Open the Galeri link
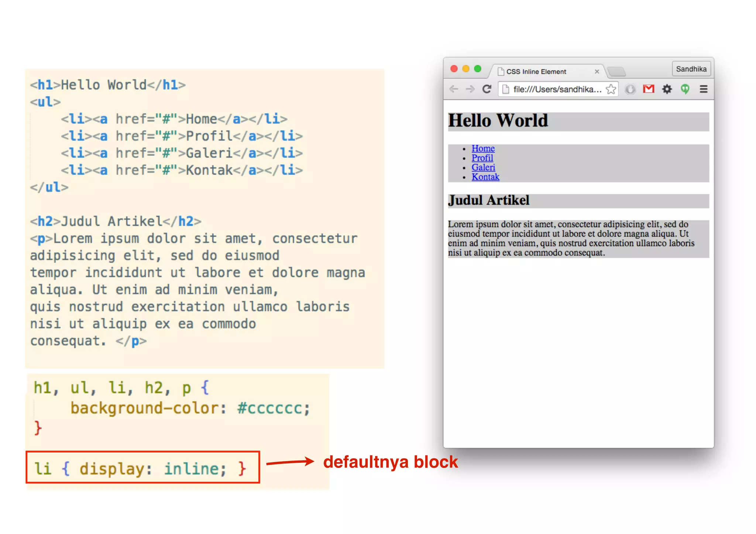The height and width of the screenshot is (534, 756). [x=483, y=168]
